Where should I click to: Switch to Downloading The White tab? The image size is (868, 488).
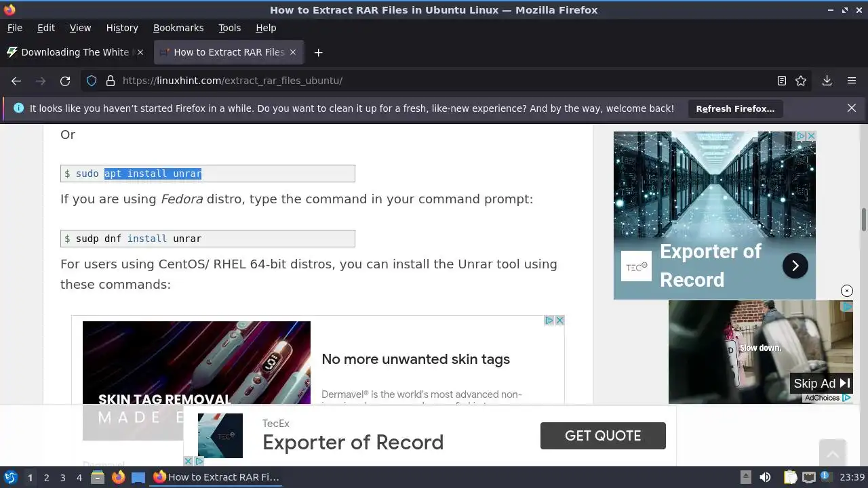tap(76, 52)
